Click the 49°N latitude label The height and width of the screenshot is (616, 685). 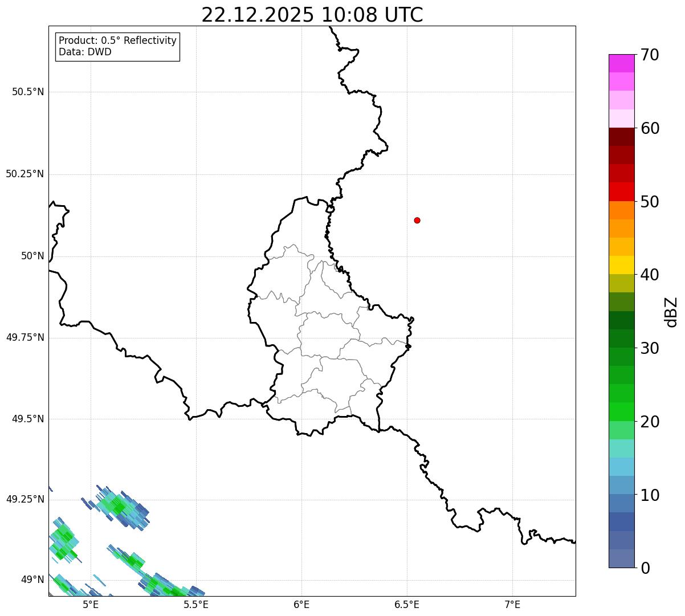[x=32, y=580]
